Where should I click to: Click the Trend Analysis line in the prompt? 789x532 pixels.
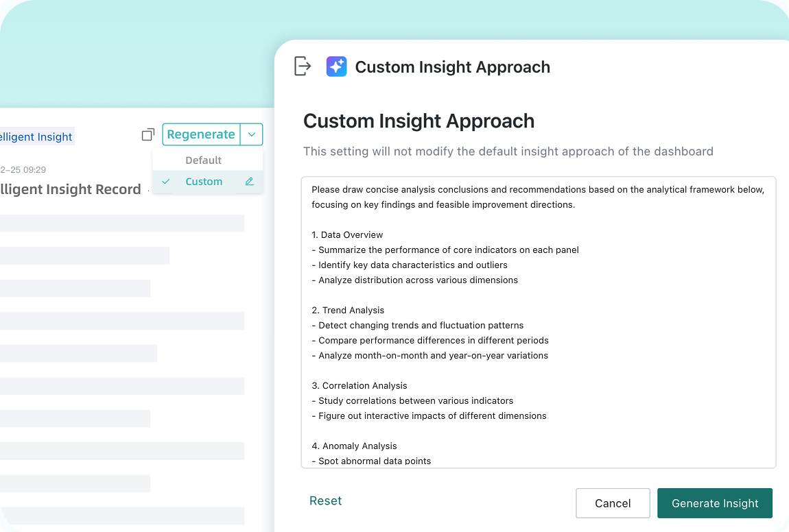tap(348, 311)
